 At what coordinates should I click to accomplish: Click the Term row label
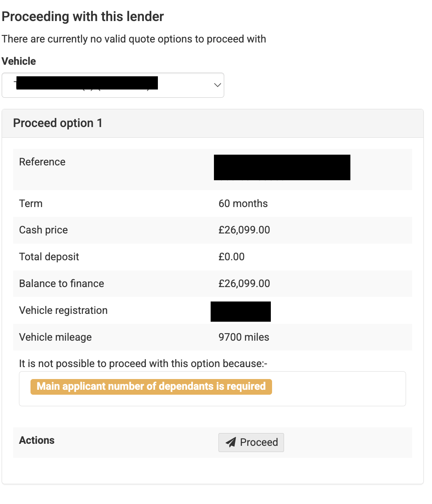31,203
